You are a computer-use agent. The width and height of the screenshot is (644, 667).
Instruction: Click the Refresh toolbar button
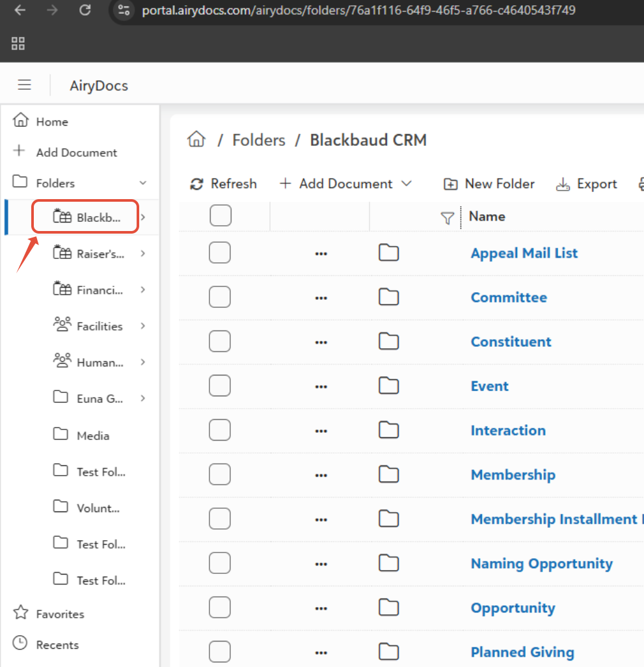click(223, 184)
